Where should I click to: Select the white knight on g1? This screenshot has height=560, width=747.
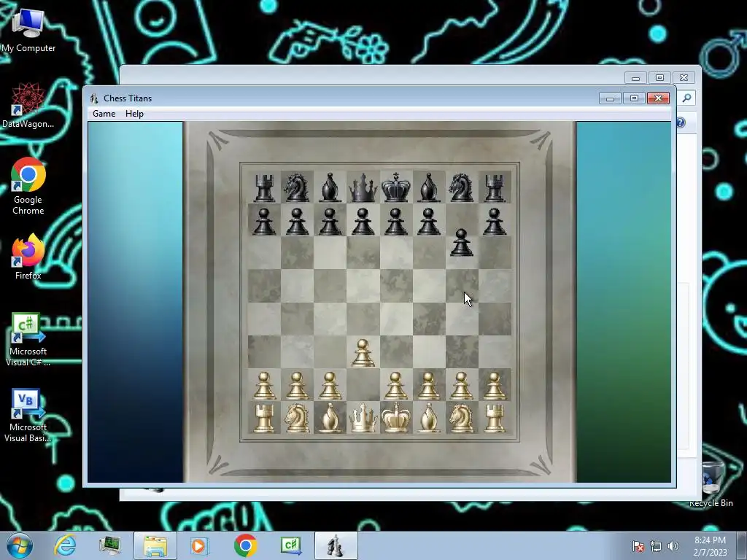tap(462, 418)
